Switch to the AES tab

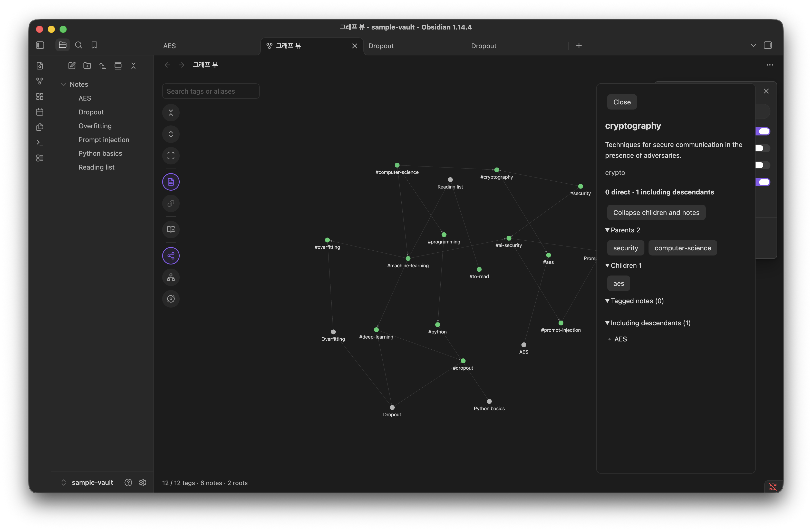tap(170, 46)
